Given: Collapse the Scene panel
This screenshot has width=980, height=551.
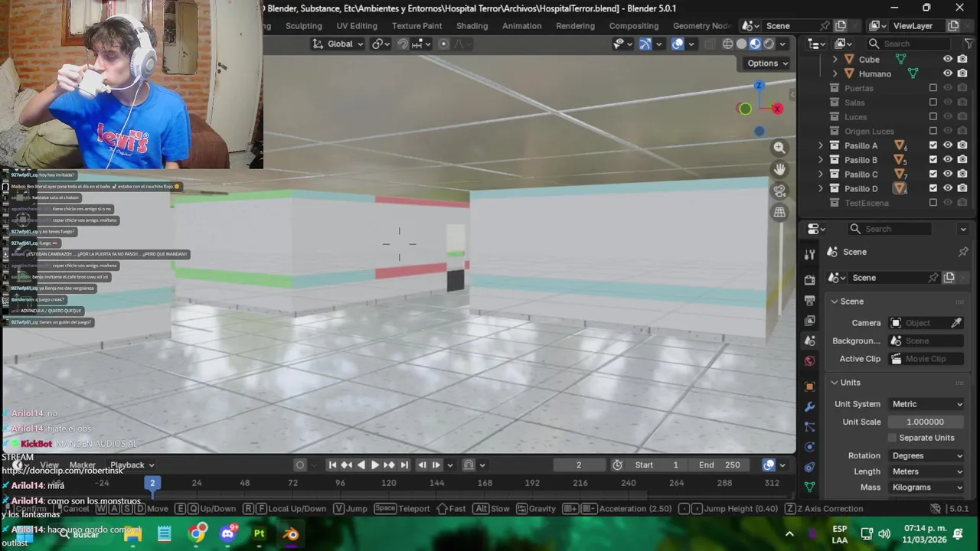Looking at the screenshot, I should [x=835, y=302].
